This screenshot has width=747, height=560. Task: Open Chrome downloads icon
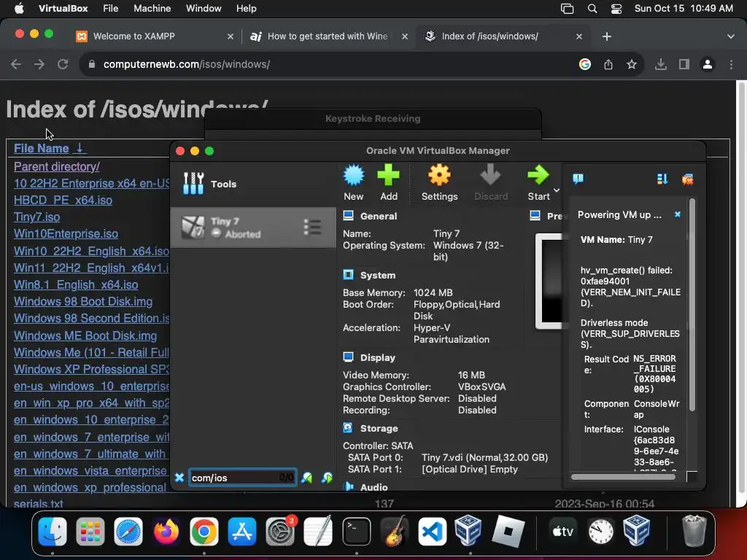(660, 64)
